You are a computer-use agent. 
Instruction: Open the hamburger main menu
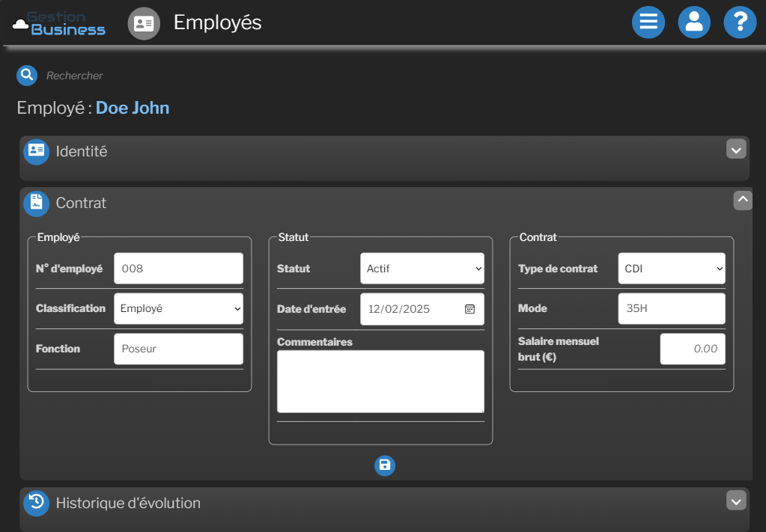648,22
